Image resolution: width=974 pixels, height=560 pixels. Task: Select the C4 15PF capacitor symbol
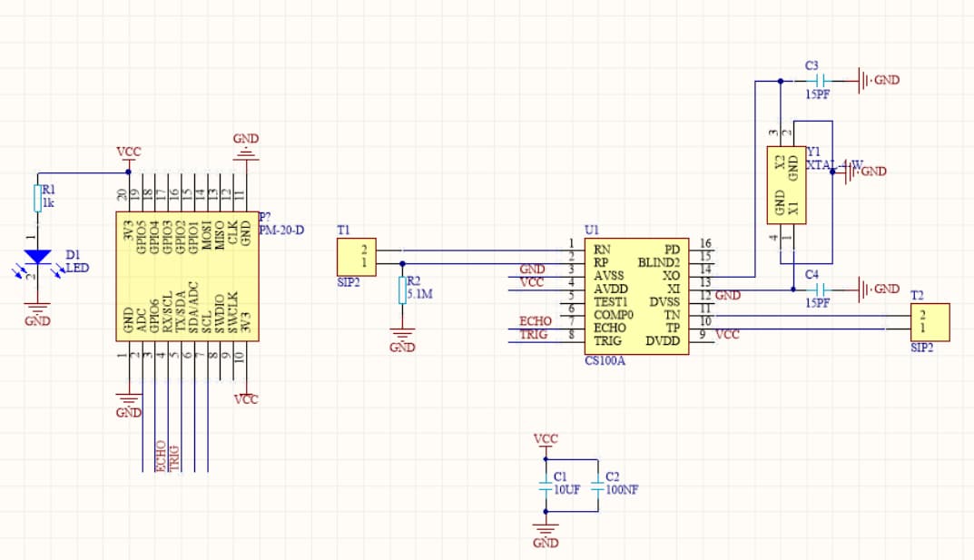[x=819, y=290]
